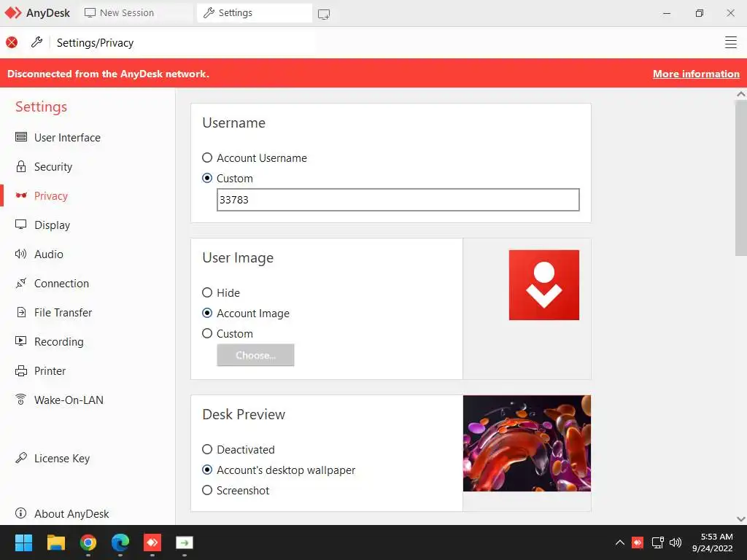Viewport: 747px width, 560px height.
Task: Click the custom username text field
Action: pyautogui.click(x=398, y=200)
